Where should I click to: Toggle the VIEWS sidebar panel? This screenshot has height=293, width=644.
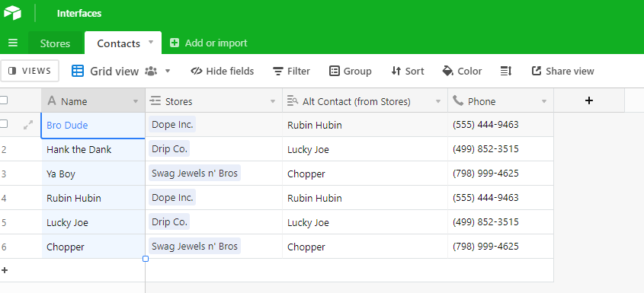pyautogui.click(x=30, y=71)
